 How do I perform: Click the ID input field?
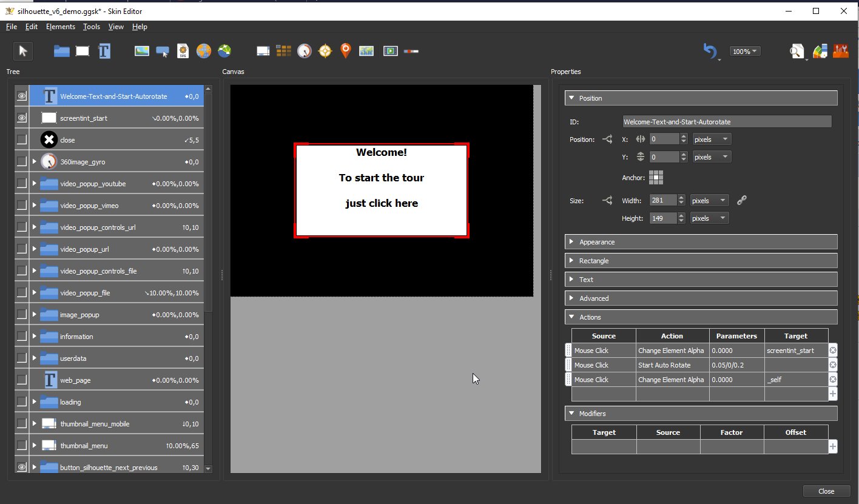(x=727, y=122)
